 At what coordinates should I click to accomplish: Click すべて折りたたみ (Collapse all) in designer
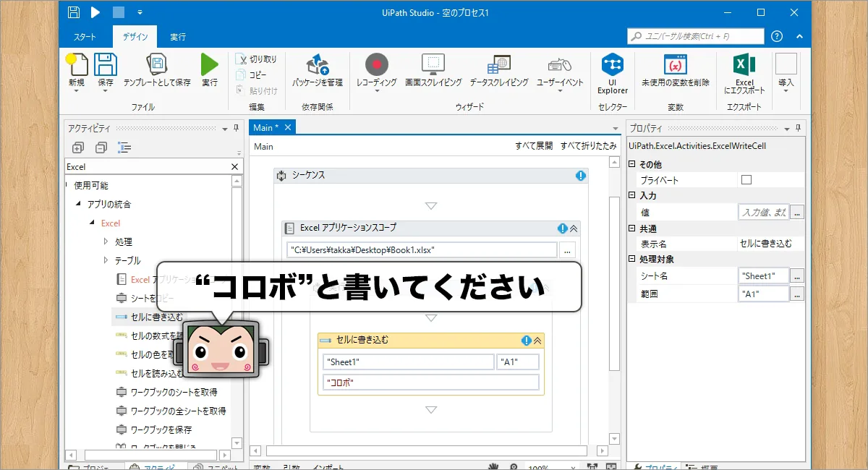[x=589, y=146]
